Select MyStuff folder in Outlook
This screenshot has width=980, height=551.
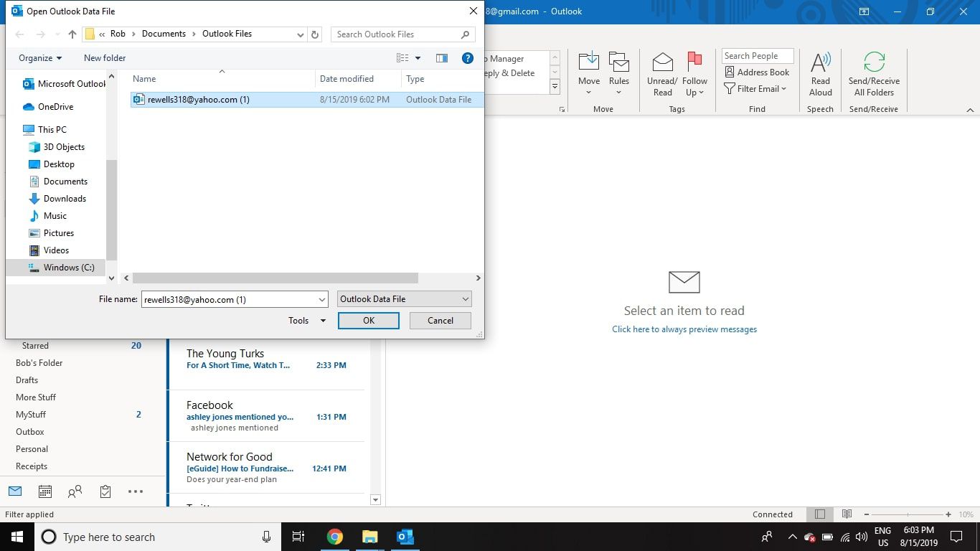[x=31, y=415]
